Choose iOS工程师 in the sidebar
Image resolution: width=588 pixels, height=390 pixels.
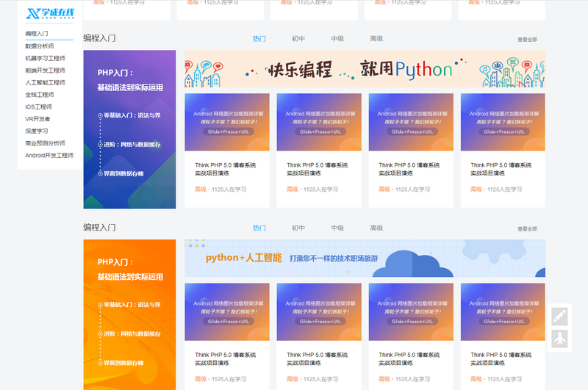pyautogui.click(x=39, y=106)
